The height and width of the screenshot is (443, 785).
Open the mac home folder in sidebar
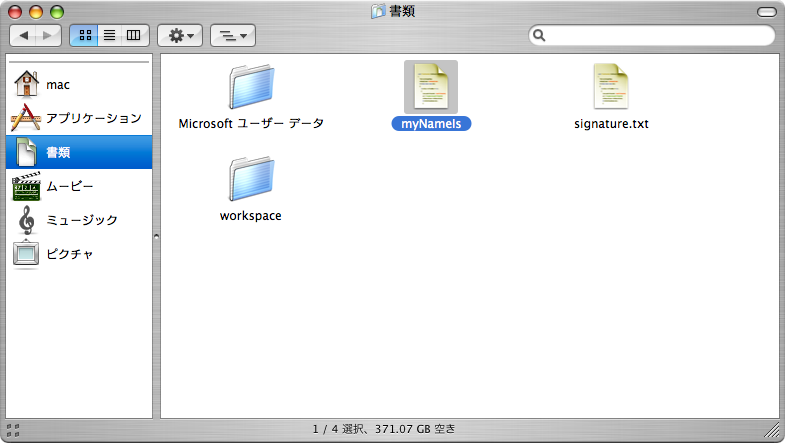point(79,84)
